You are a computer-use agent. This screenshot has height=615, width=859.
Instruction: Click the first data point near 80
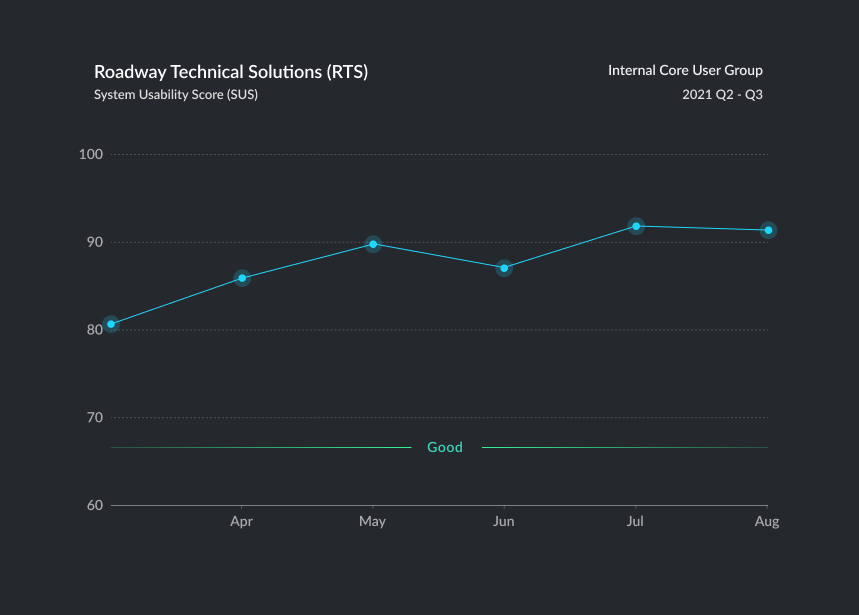111,324
